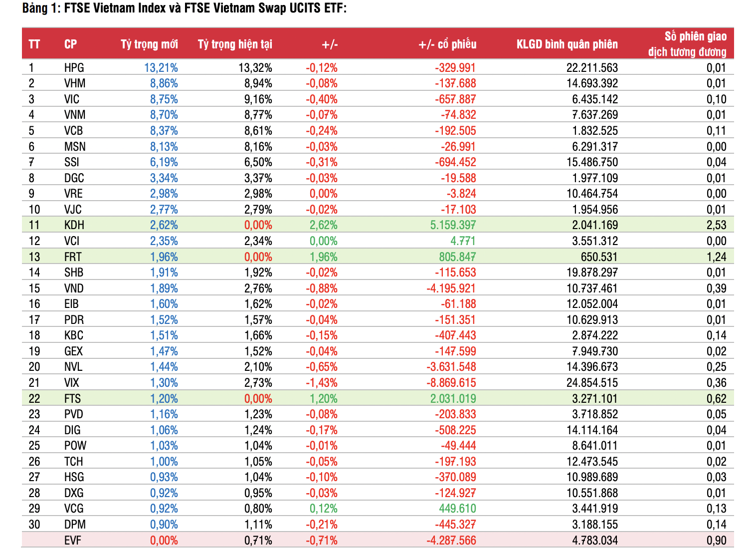Select KDH's equivalent sessions value 2,53
The image size is (756, 556).
point(716,225)
